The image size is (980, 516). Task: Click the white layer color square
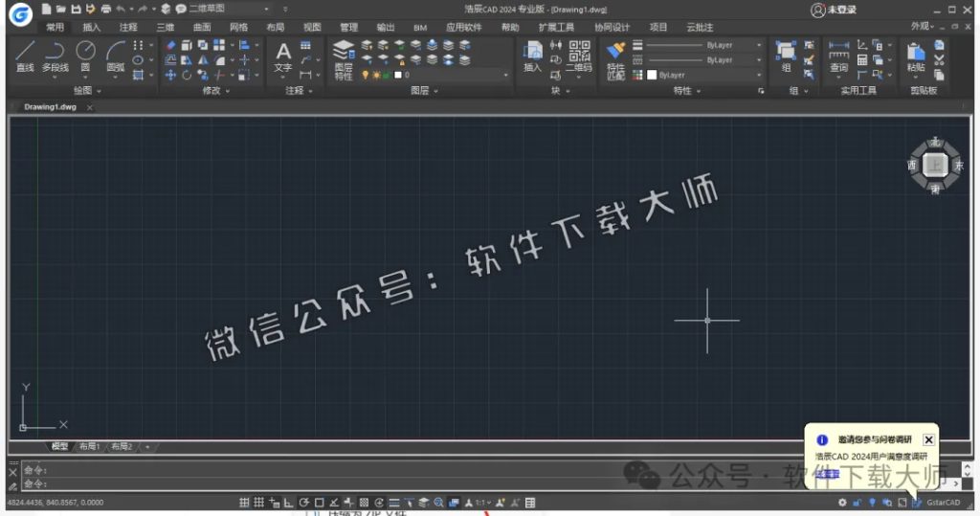click(397, 75)
